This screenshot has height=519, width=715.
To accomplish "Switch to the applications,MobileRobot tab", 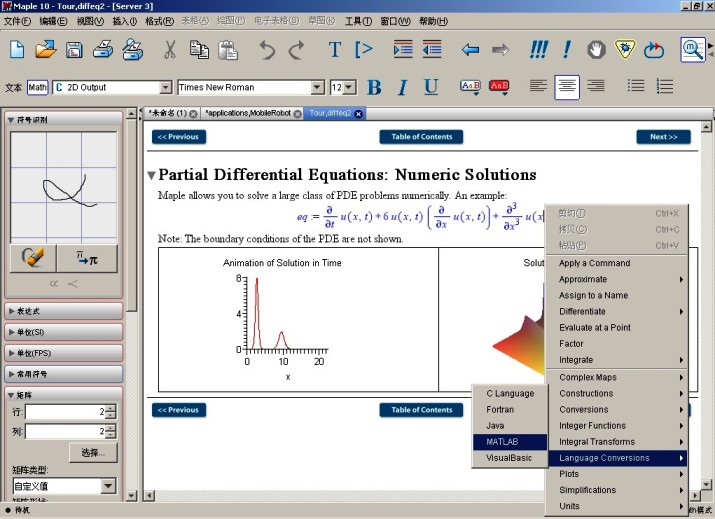I will click(248, 113).
